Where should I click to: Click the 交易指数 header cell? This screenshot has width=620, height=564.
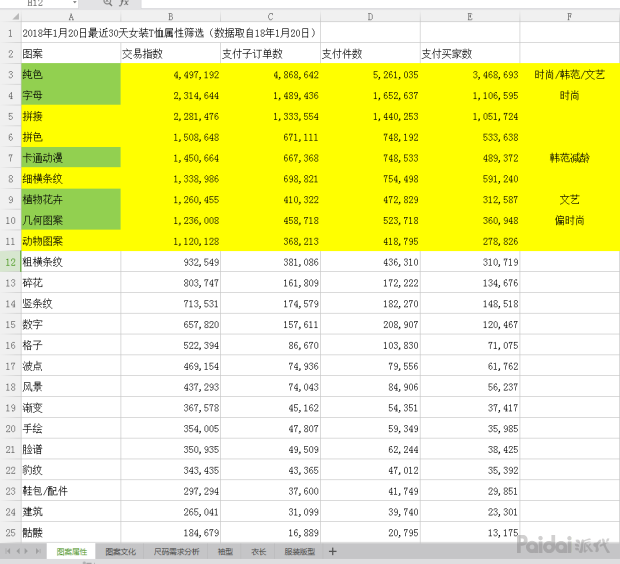[170, 53]
